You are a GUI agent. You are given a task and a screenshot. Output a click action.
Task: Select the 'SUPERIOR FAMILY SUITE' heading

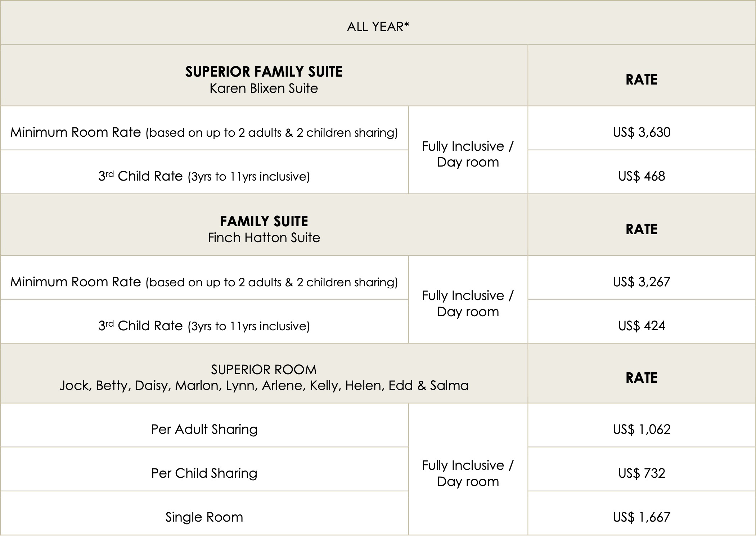point(264,72)
